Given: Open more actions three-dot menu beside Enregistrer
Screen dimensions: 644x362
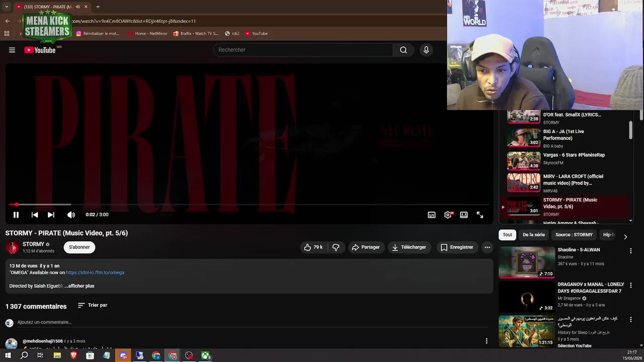Looking at the screenshot, I should point(487,247).
